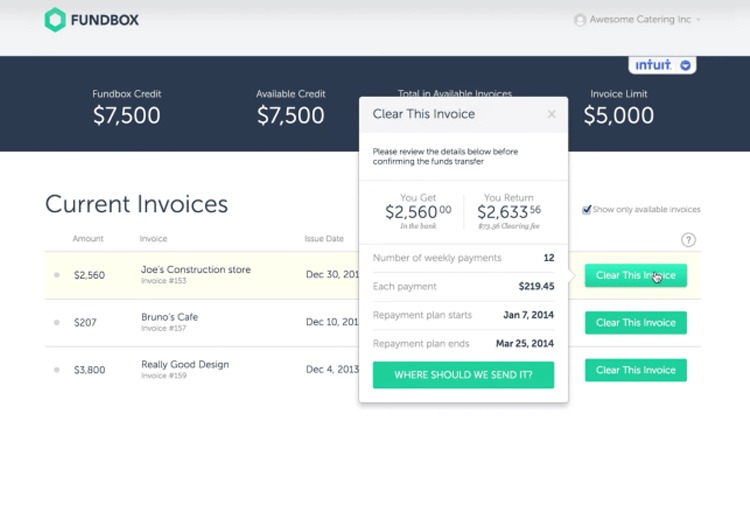Viewport: 750px width, 515px height.
Task: Click the Fundbox hexagon logo
Action: coord(55,20)
